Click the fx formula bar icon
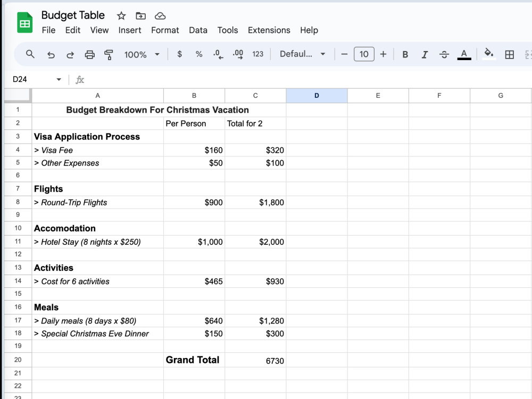 point(80,80)
